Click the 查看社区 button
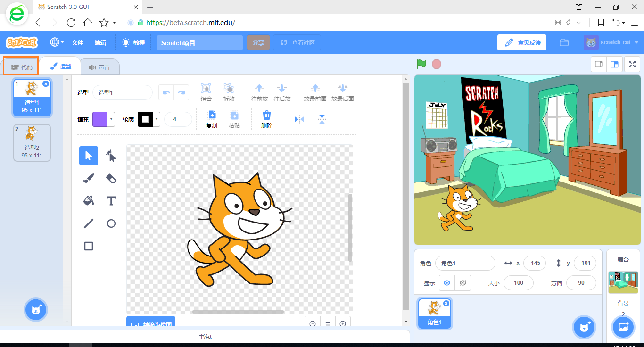The width and height of the screenshot is (644, 347). pyautogui.click(x=297, y=42)
